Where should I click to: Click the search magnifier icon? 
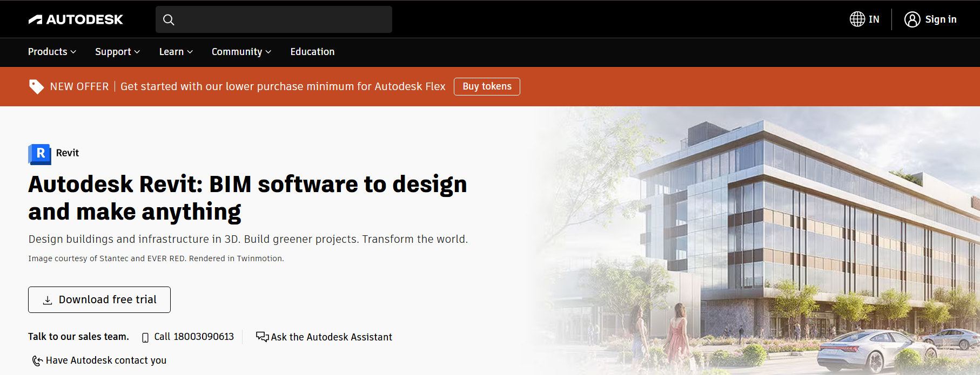[169, 20]
